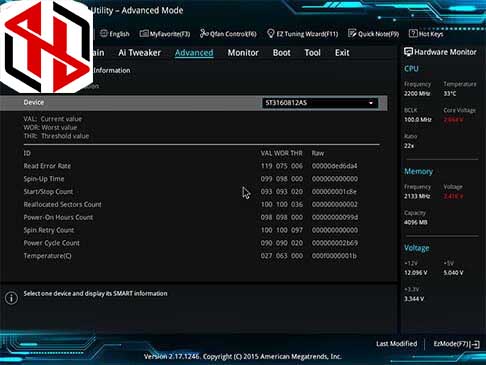486x365 pixels.
Task: Open the ST3160812AS device dropdown
Action: point(320,103)
